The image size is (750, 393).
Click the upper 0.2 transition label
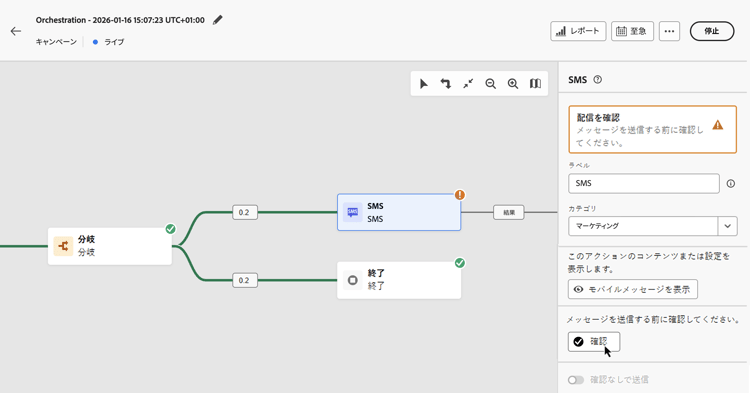[245, 212]
